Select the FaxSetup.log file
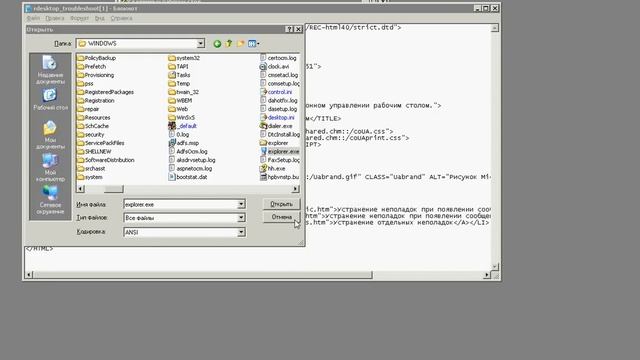This screenshot has height=360, width=640. click(280, 160)
